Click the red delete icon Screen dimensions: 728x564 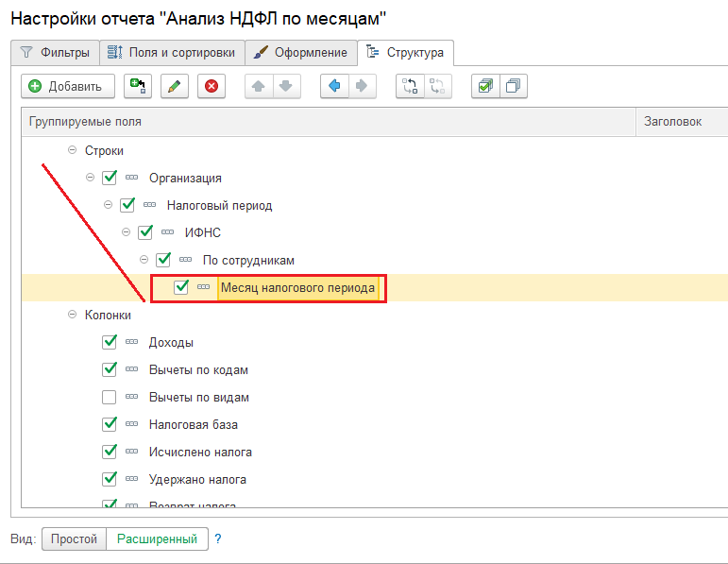tap(211, 86)
